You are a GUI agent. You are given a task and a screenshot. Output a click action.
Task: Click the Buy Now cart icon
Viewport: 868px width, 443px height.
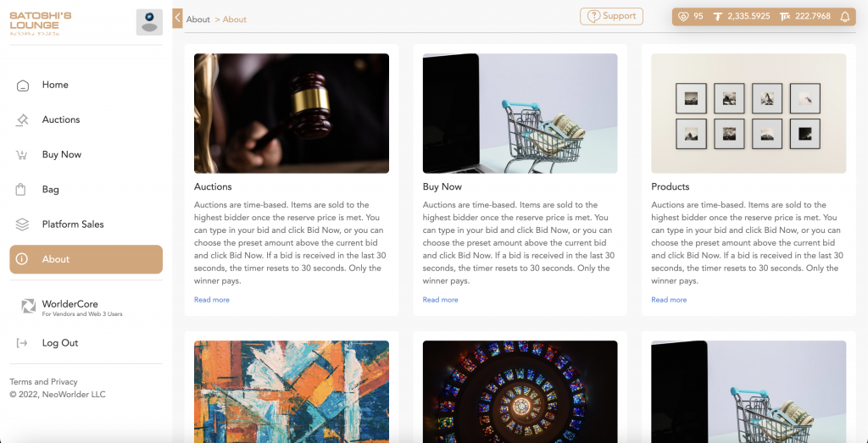coord(22,155)
